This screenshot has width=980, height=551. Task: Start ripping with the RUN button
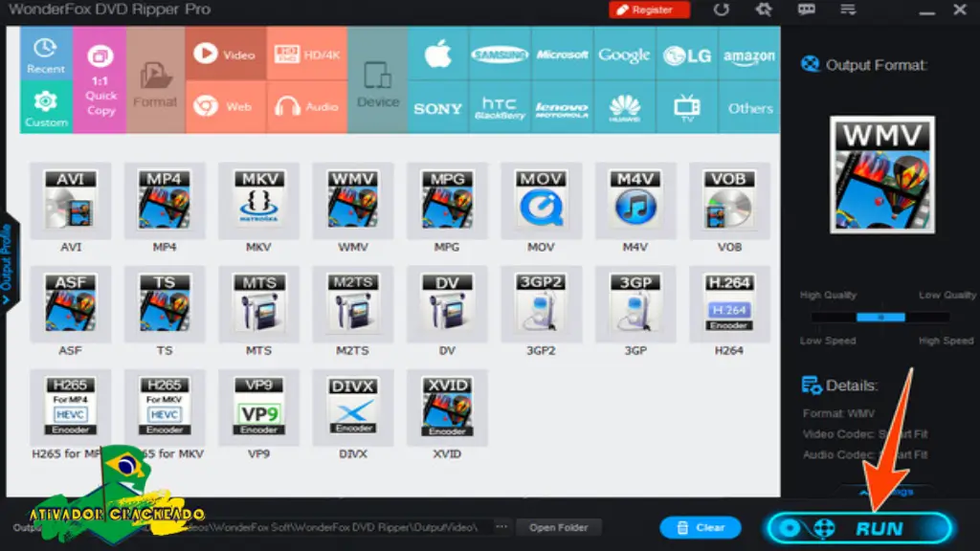pos(859,528)
